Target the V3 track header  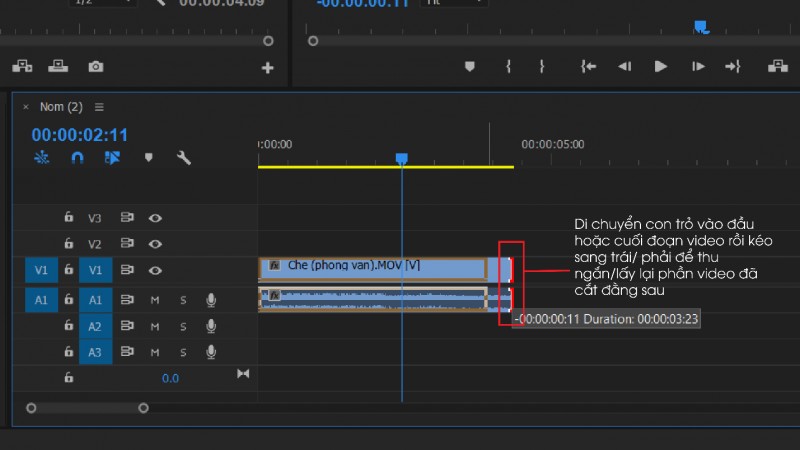[x=95, y=218]
